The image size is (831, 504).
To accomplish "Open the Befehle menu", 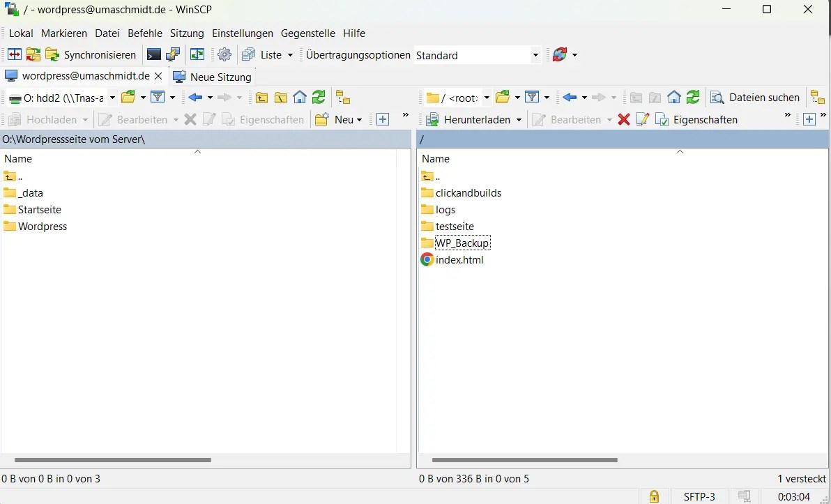I will [145, 33].
